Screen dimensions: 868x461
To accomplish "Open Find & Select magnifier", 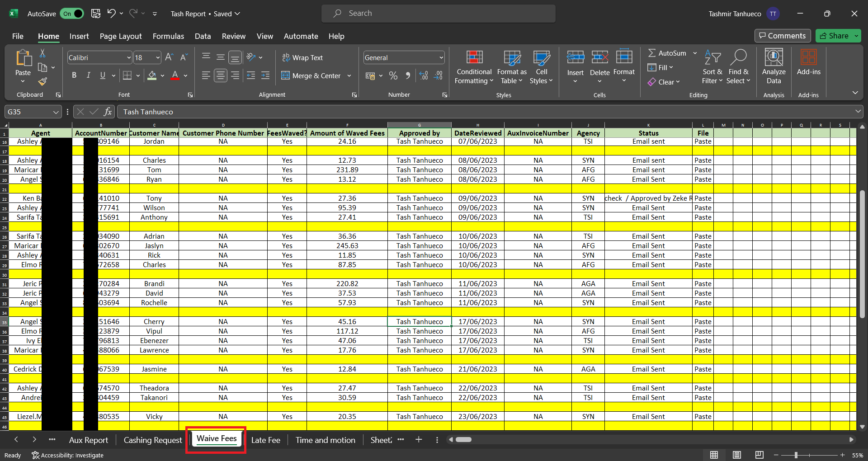I will [738, 67].
